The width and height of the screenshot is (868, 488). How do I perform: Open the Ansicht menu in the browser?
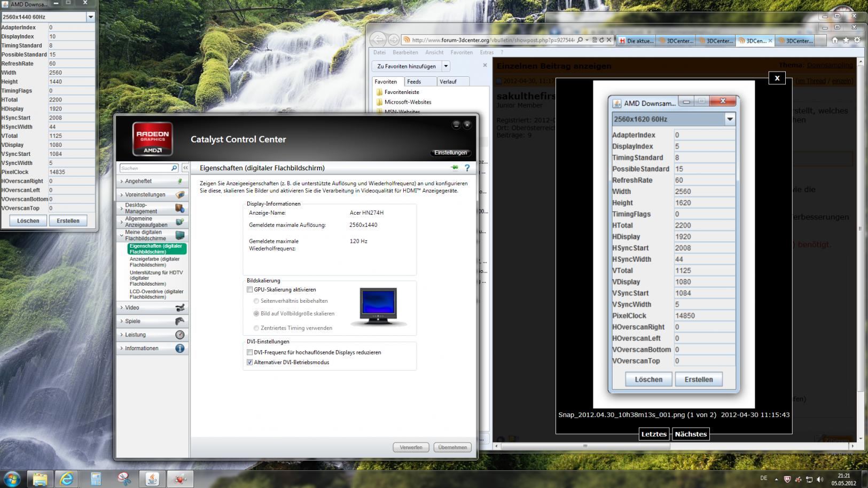tap(434, 52)
